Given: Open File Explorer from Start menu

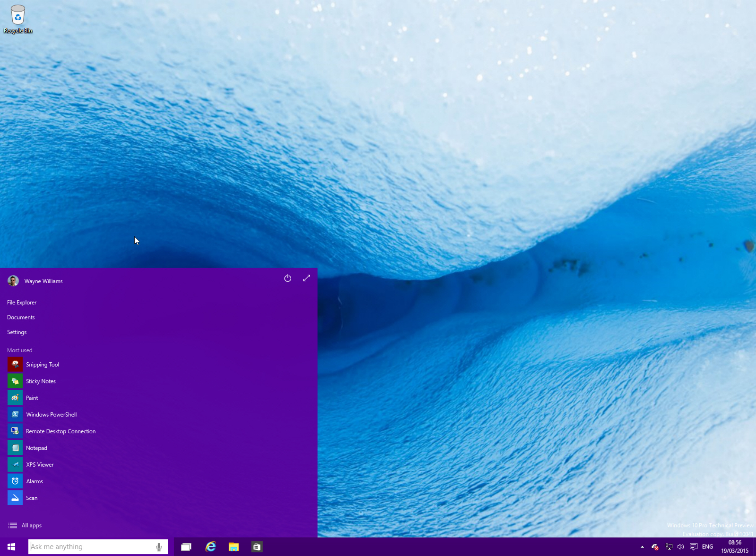Looking at the screenshot, I should [21, 302].
